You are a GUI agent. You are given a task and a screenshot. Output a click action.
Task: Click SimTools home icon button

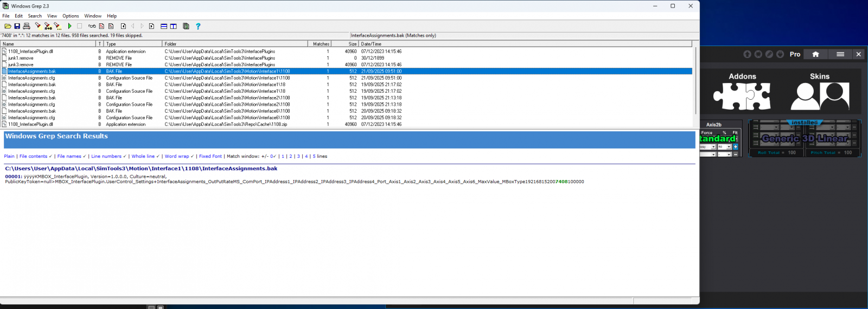pos(815,54)
